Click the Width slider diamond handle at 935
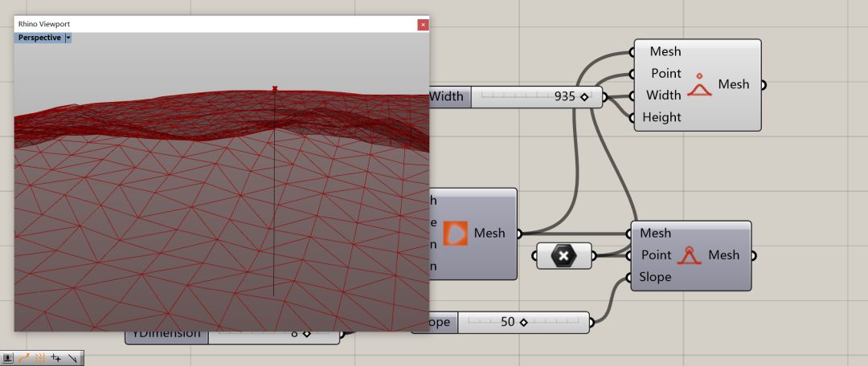The width and height of the screenshot is (868, 366). coord(584,96)
